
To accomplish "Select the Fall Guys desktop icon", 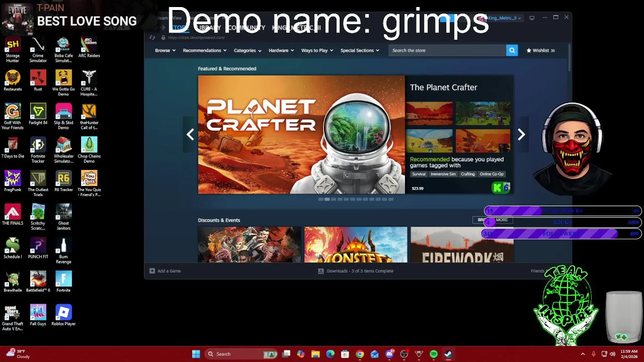I will [38, 315].
